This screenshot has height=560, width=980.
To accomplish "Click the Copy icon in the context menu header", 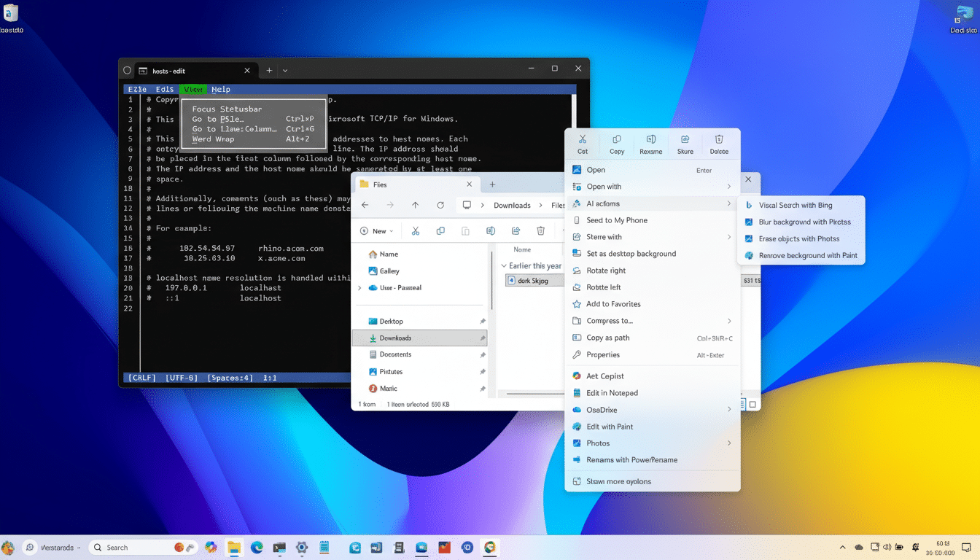I will click(x=617, y=144).
